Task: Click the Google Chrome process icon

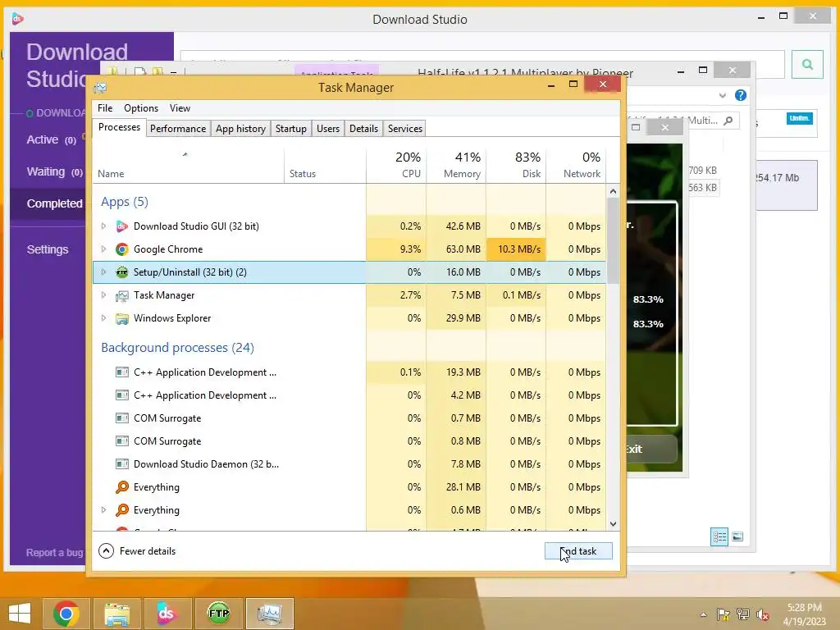Action: point(122,249)
